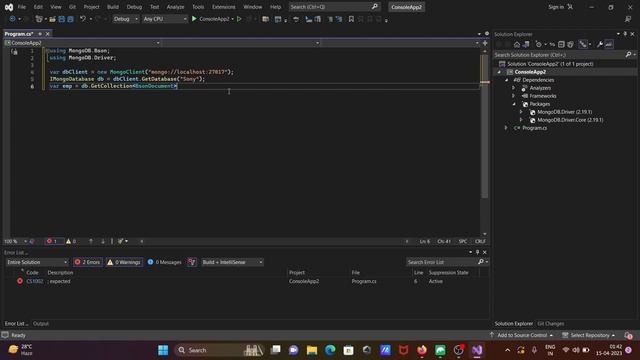Click the Select Repository button
The height and width of the screenshot is (360, 640).
coord(588,335)
